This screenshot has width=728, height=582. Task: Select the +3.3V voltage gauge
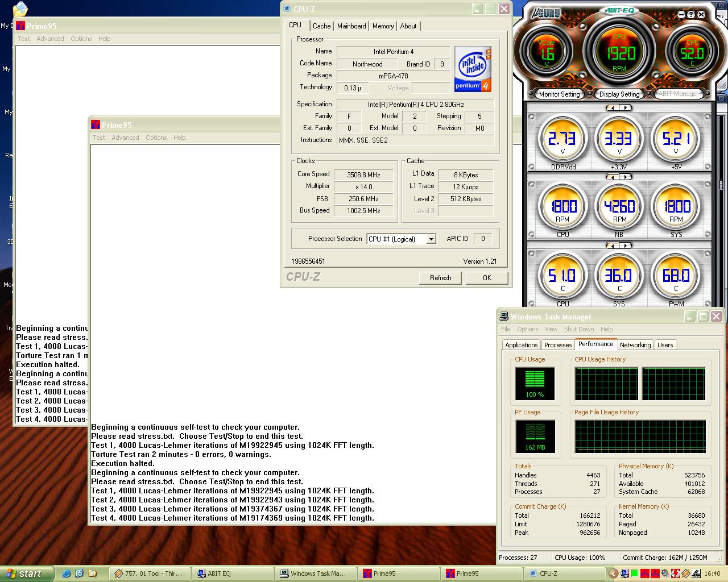point(619,138)
